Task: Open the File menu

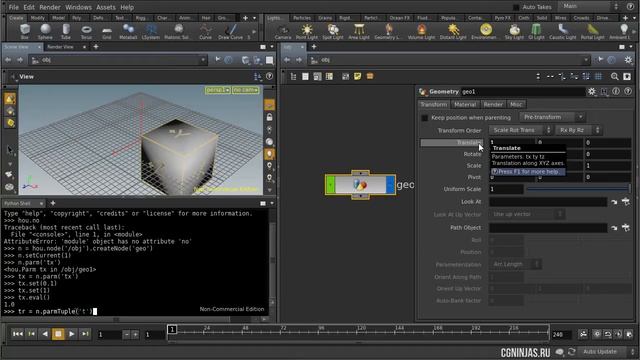Action: tap(13, 7)
